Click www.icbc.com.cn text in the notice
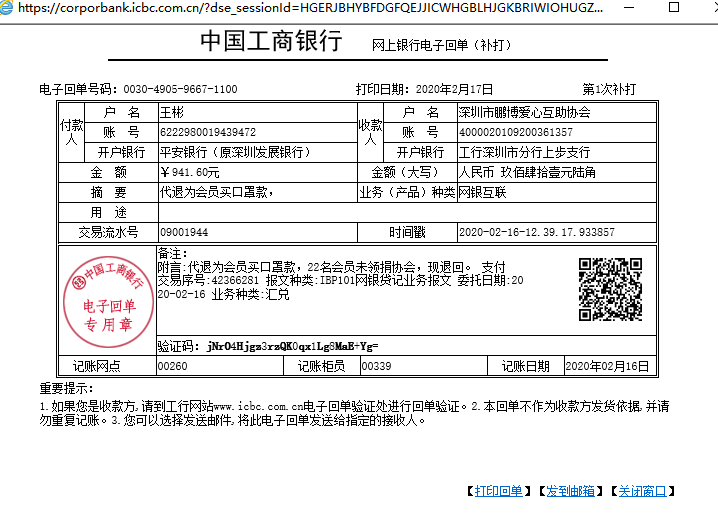 (x=258, y=406)
